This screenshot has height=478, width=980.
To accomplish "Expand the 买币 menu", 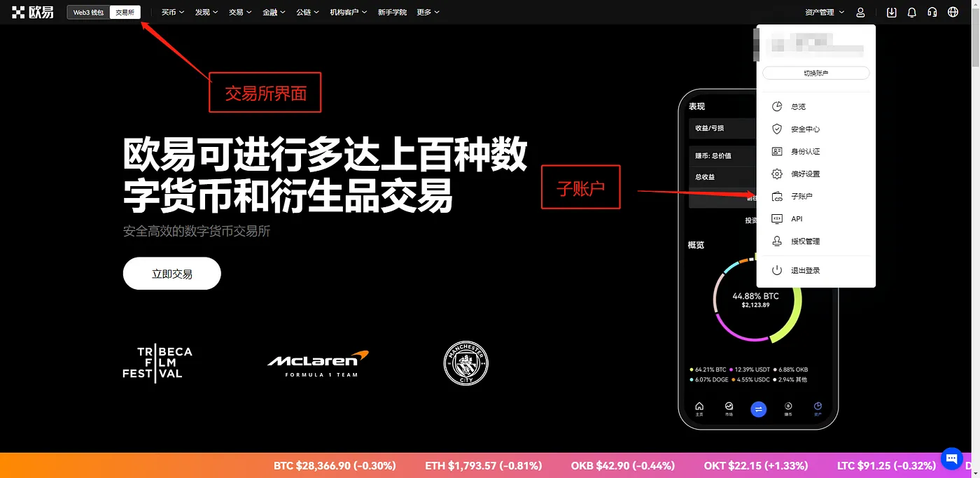I will [x=173, y=12].
